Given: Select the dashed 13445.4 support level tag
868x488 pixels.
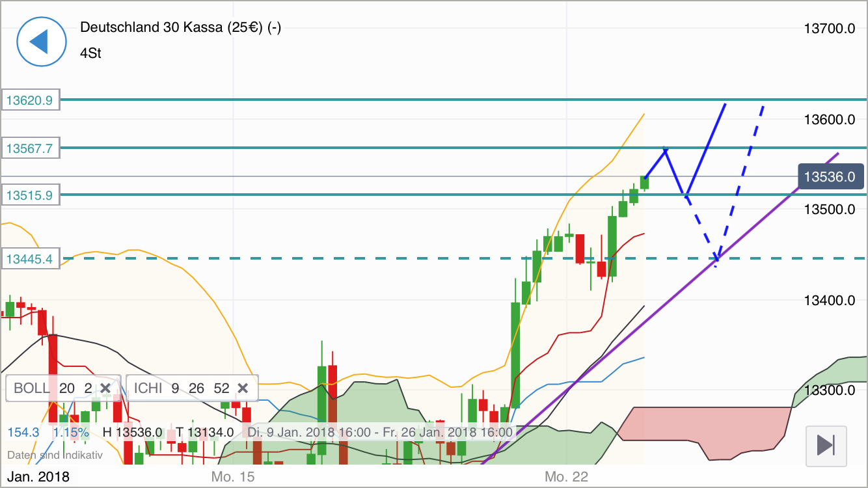Looking at the screenshot, I should click(29, 258).
